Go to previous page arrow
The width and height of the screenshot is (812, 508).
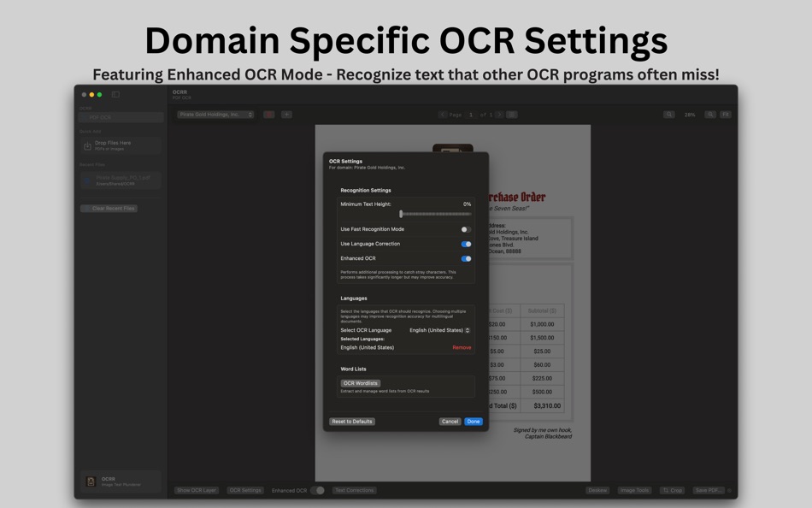442,115
